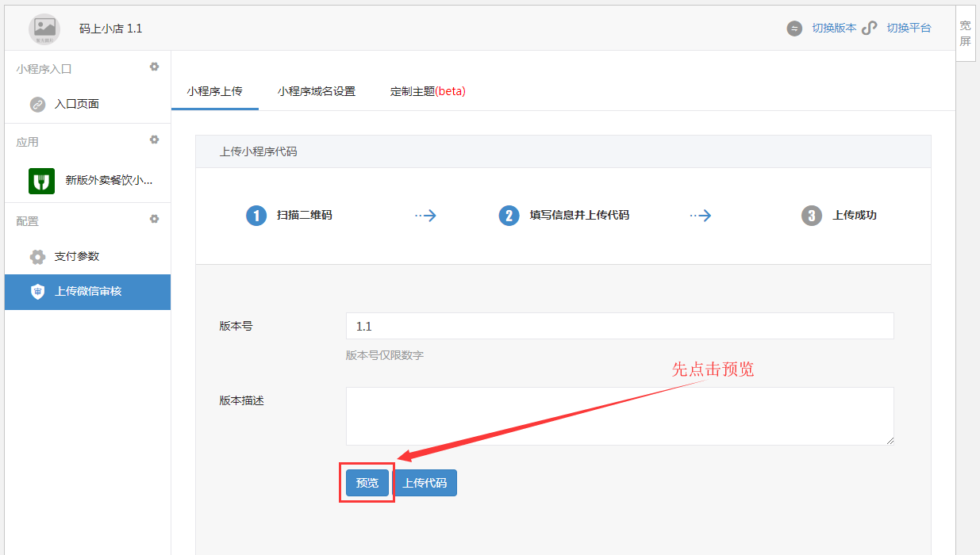This screenshot has width=980, height=555.
Task: Focus the 版本号 input field
Action: [x=619, y=326]
